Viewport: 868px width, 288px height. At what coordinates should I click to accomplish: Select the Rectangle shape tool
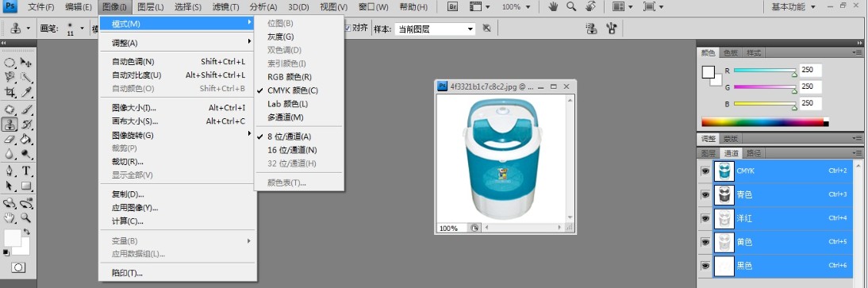[x=26, y=186]
